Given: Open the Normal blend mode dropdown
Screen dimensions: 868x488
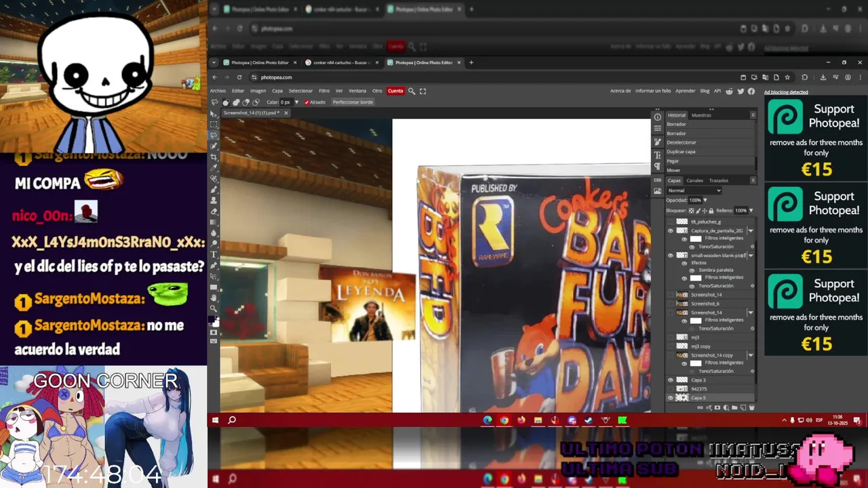Looking at the screenshot, I should tap(694, 190).
